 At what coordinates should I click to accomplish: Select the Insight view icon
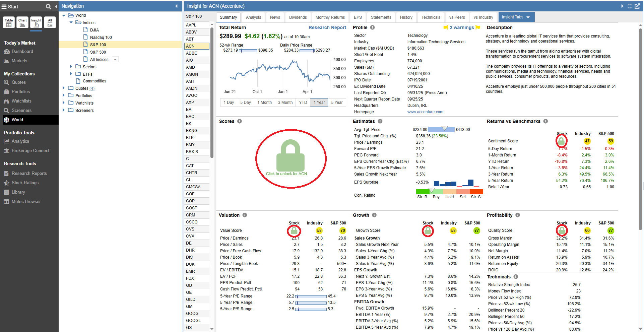click(x=36, y=22)
